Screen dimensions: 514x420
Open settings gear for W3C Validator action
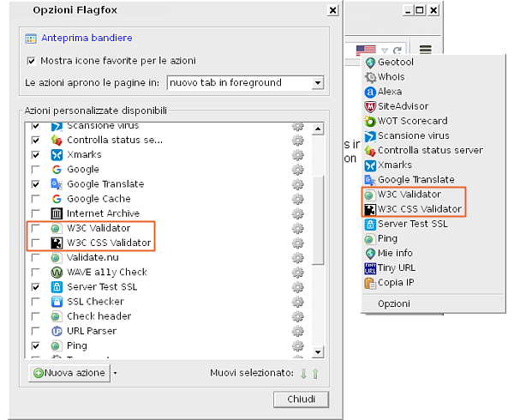(297, 228)
